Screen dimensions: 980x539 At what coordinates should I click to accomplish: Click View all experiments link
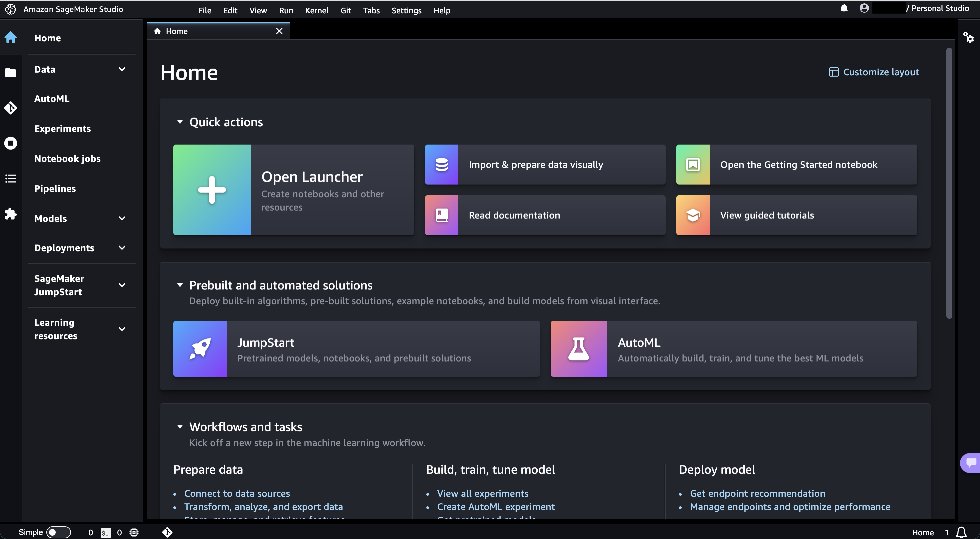point(482,493)
